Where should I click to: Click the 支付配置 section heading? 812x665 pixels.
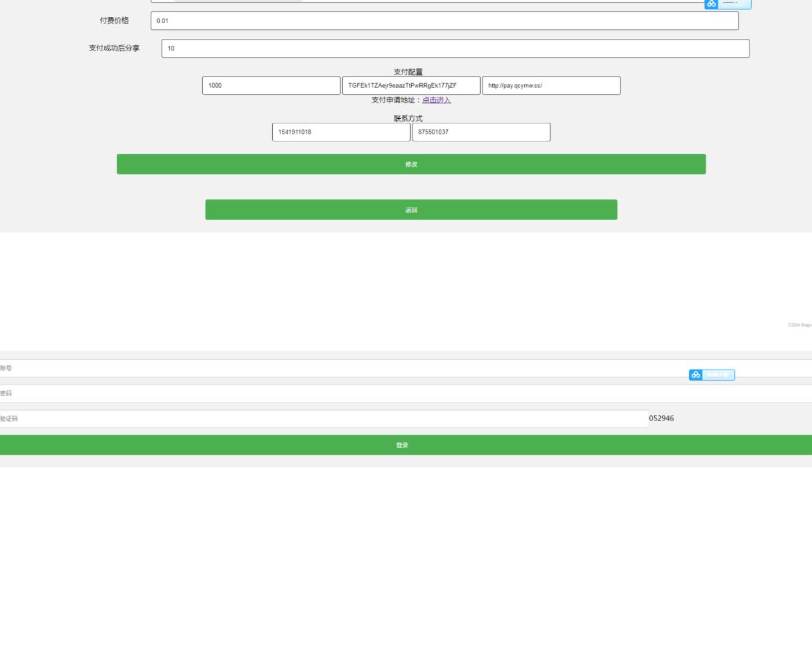pyautogui.click(x=408, y=72)
